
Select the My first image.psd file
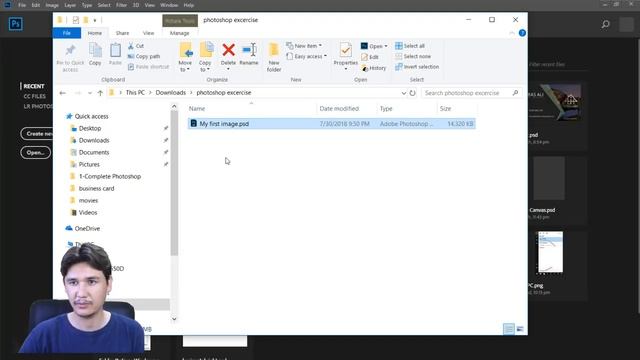click(331, 124)
